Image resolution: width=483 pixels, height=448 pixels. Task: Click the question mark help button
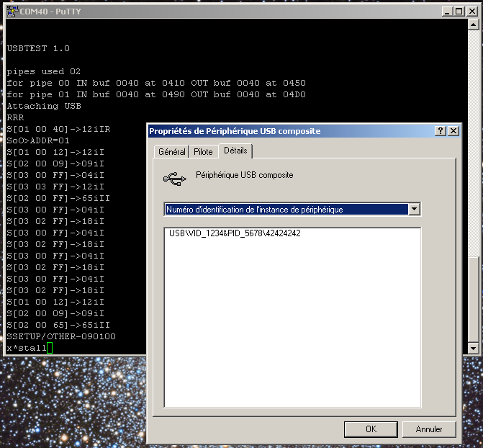(x=441, y=131)
